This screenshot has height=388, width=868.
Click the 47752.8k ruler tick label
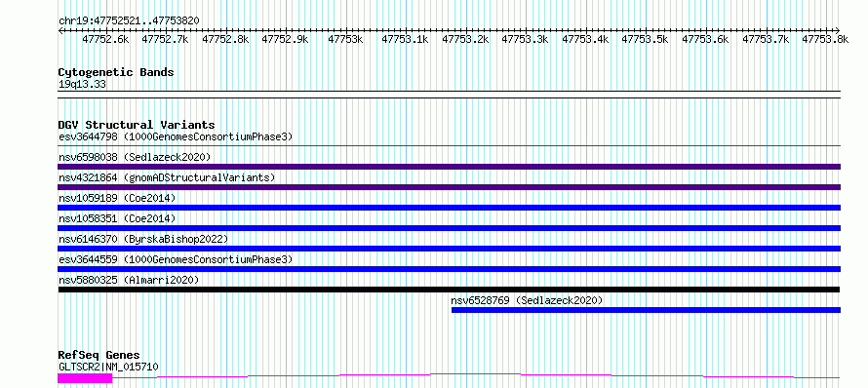tap(226, 39)
